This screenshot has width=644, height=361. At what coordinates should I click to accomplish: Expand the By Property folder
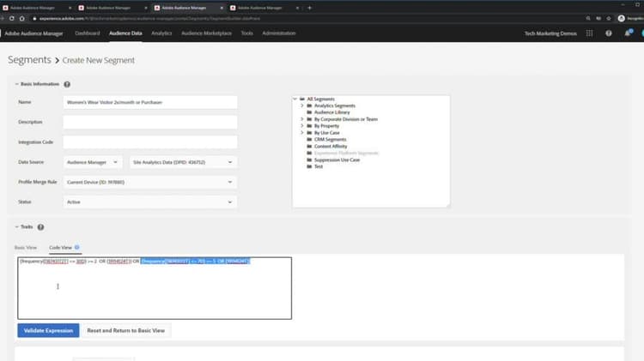point(302,126)
